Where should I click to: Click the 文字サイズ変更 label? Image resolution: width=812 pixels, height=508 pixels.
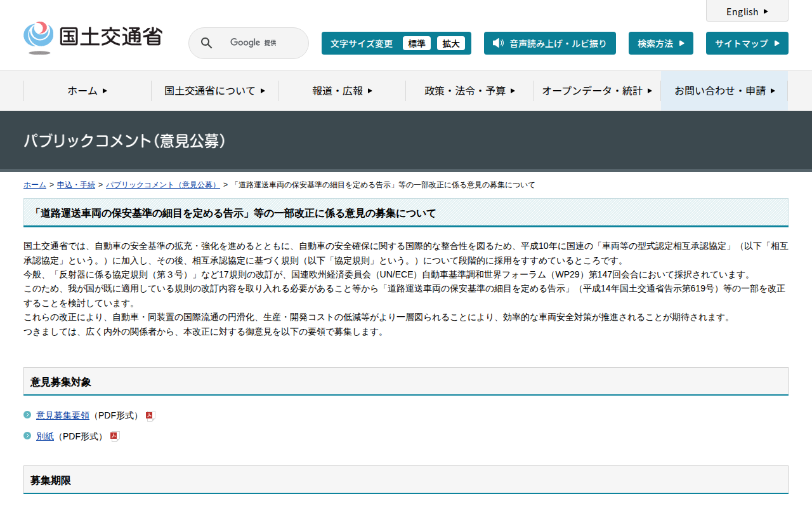[362, 44]
